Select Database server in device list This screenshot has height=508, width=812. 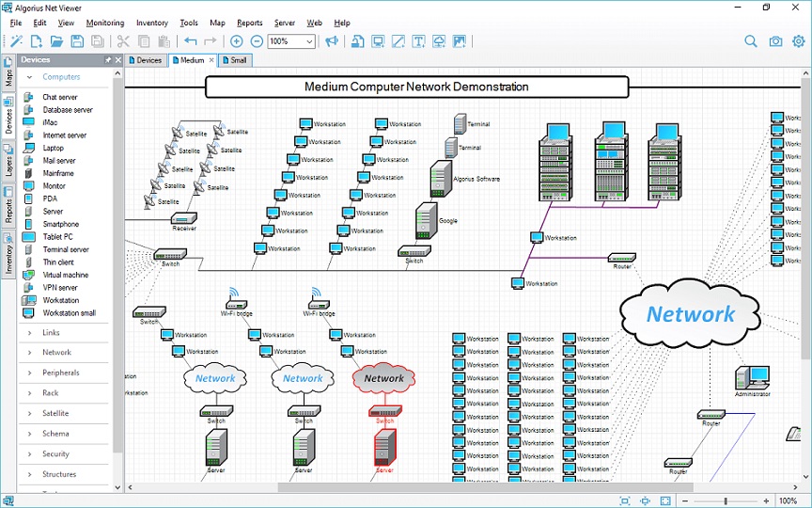[68, 110]
